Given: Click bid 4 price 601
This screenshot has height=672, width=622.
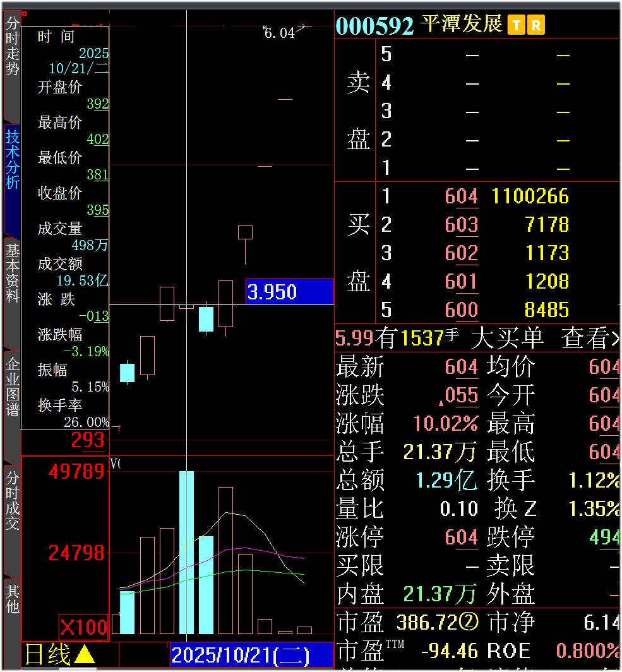Looking at the screenshot, I should (462, 282).
